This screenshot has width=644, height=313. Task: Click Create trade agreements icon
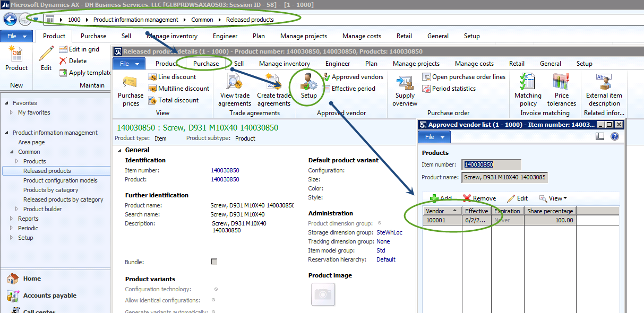tap(273, 91)
